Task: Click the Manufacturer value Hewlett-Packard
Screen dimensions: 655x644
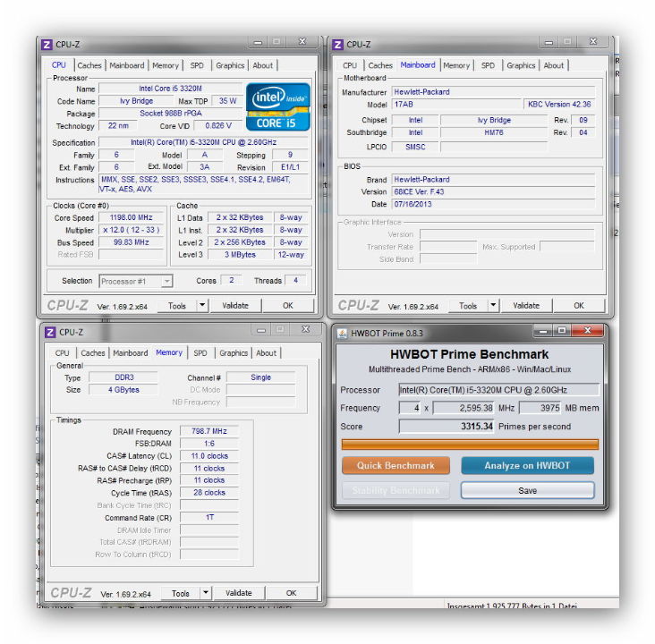Action: click(x=493, y=92)
